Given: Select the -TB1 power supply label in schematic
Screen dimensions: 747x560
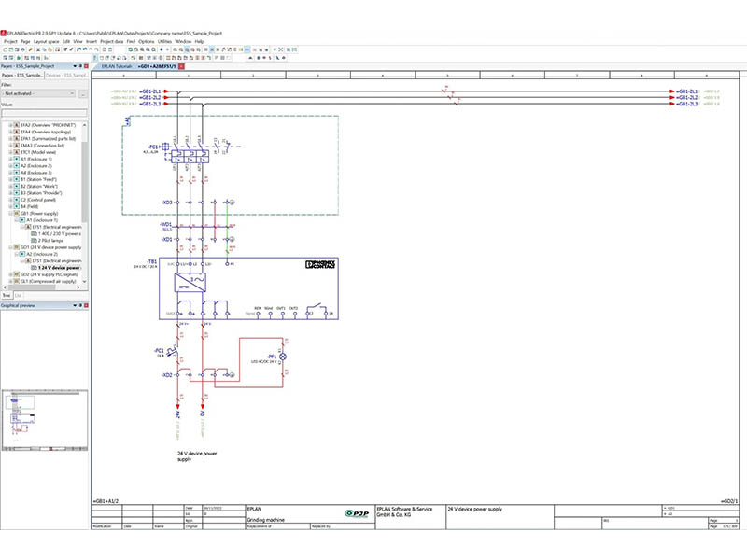Looking at the screenshot, I should (x=152, y=262).
